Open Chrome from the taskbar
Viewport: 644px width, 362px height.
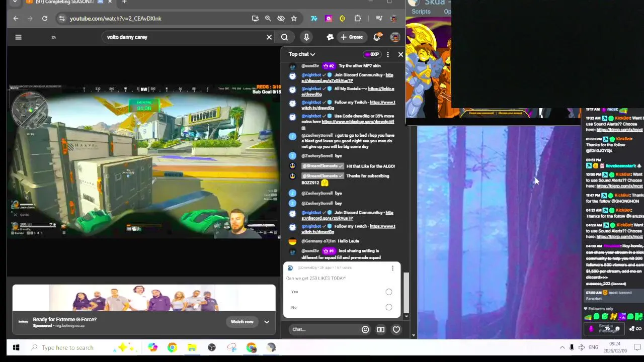coord(172,347)
